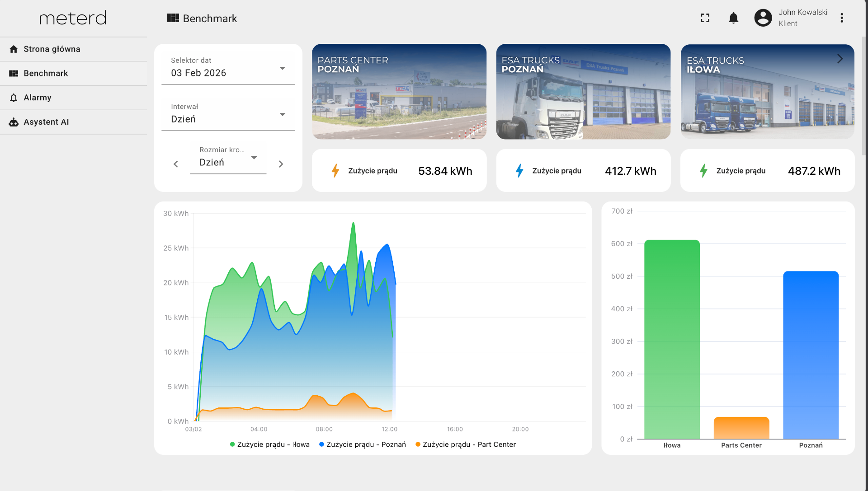Viewport: 868px width, 491px height.
Task: Select Esa Trucks Poznań image card
Action: [x=583, y=91]
